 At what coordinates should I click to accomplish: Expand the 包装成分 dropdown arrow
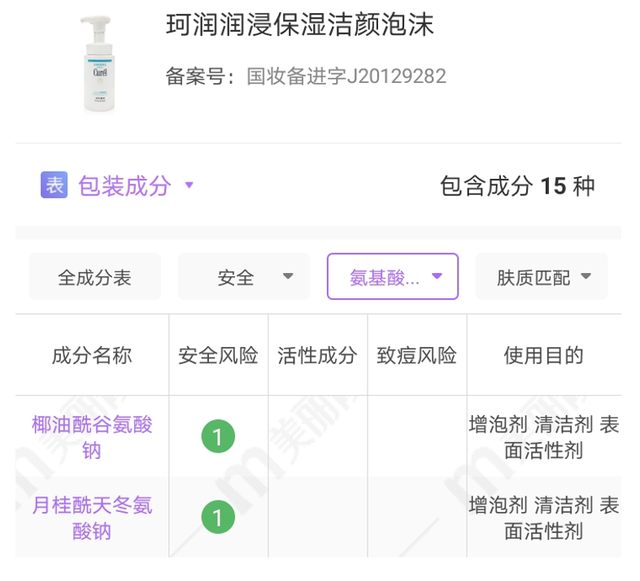tap(189, 185)
